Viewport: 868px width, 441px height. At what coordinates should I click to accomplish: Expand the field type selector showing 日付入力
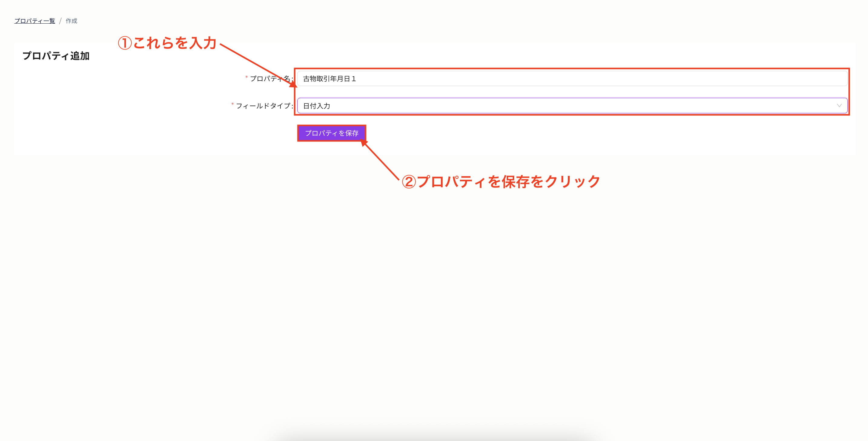[573, 106]
